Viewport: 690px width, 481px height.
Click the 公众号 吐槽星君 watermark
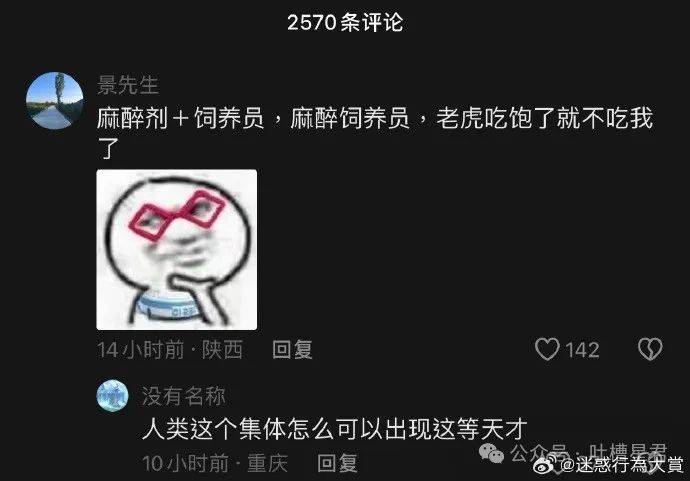[589, 453]
